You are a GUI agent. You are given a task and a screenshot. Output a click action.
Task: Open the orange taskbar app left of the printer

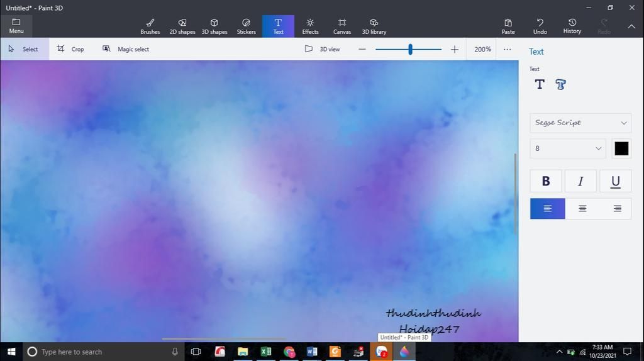(x=335, y=352)
